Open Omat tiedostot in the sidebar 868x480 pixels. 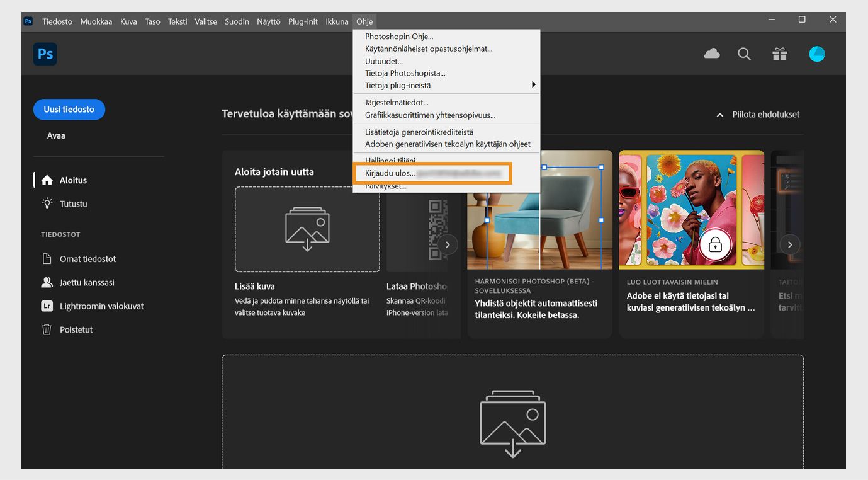click(x=87, y=259)
